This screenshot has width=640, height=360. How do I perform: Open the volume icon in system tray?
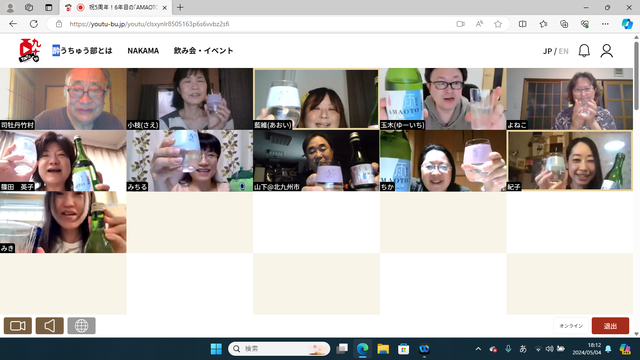click(x=549, y=349)
